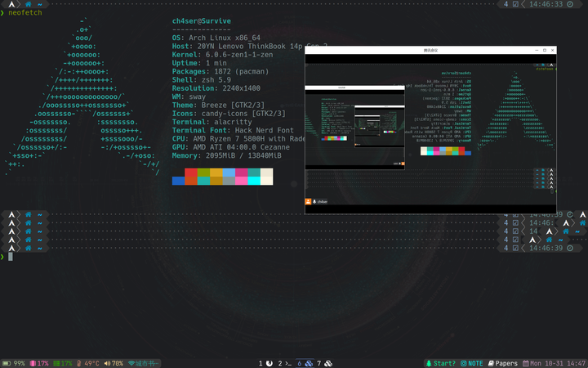Click the neofetch command text
The height and width of the screenshot is (368, 588).
pyautogui.click(x=25, y=13)
